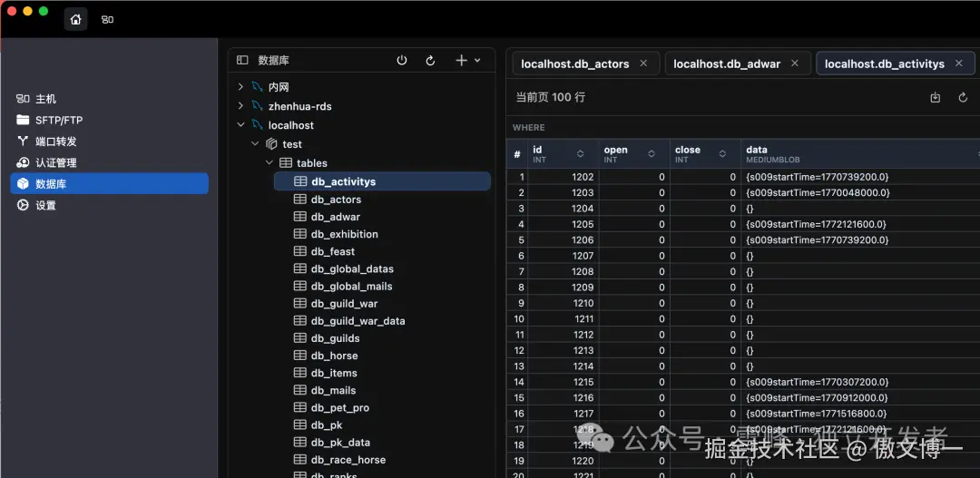The height and width of the screenshot is (478, 980).
Task: Click the WHERE filter field
Action: click(742, 128)
